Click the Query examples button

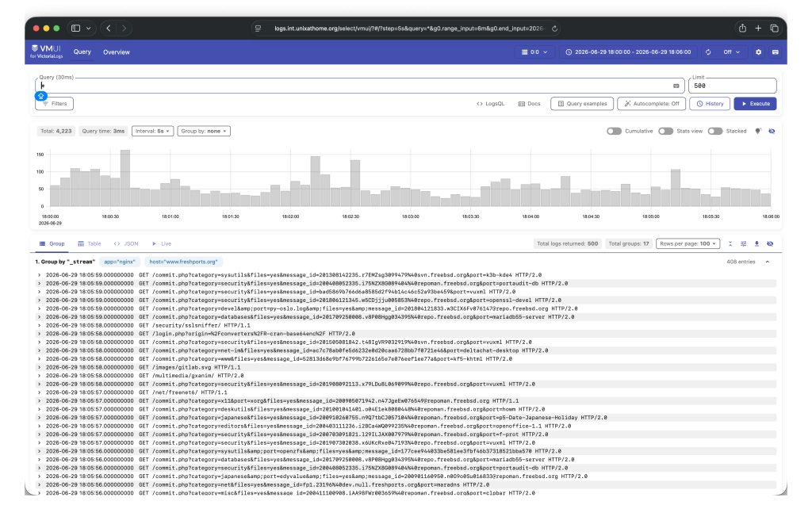coord(582,104)
